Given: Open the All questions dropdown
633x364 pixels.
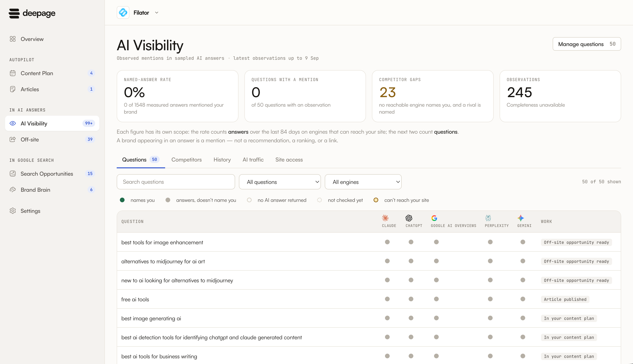Looking at the screenshot, I should 280,182.
